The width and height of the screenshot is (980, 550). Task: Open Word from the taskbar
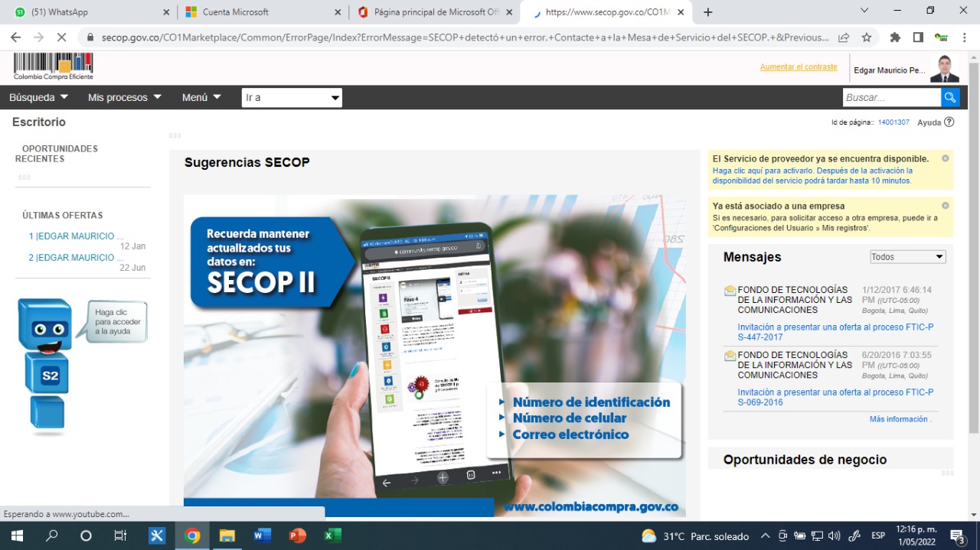click(x=263, y=535)
